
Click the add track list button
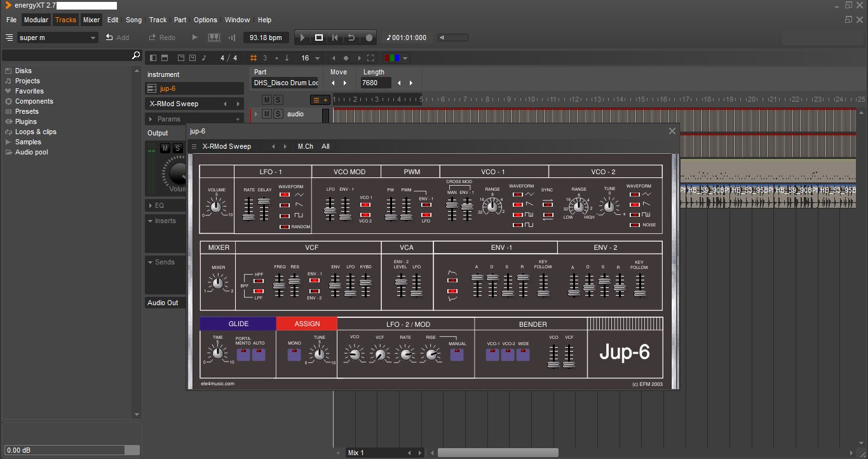pos(320,100)
